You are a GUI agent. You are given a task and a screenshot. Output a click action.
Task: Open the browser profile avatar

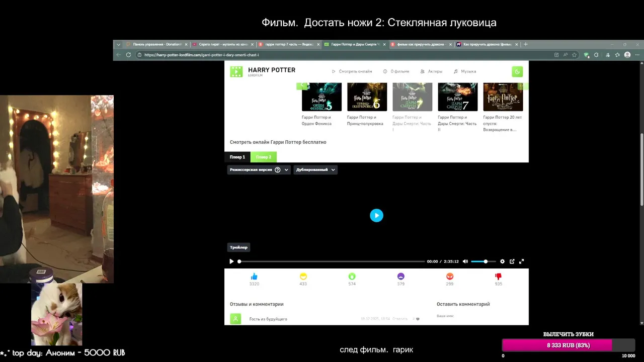click(x=627, y=55)
